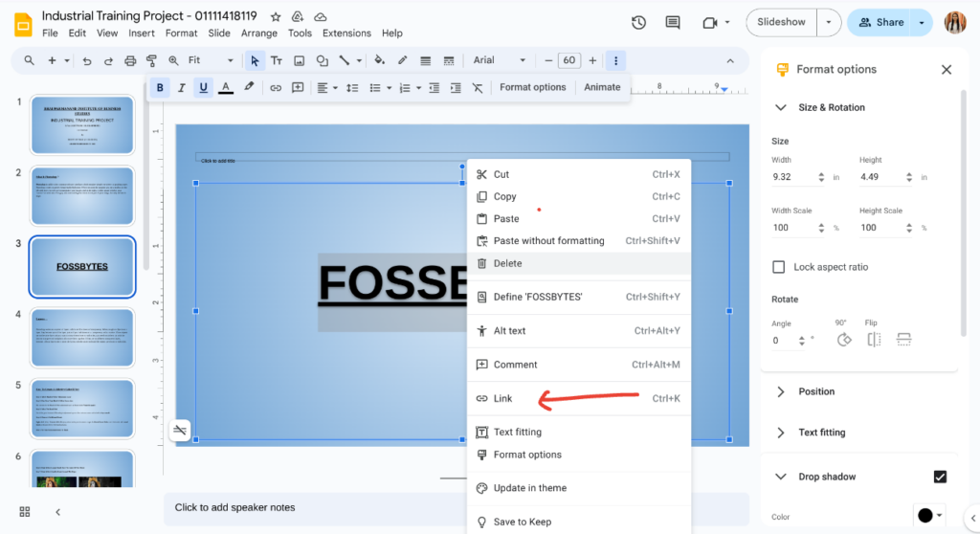Viewport: 980px width, 534px height.
Task: Open drop shadow black color swatch
Action: tap(929, 515)
